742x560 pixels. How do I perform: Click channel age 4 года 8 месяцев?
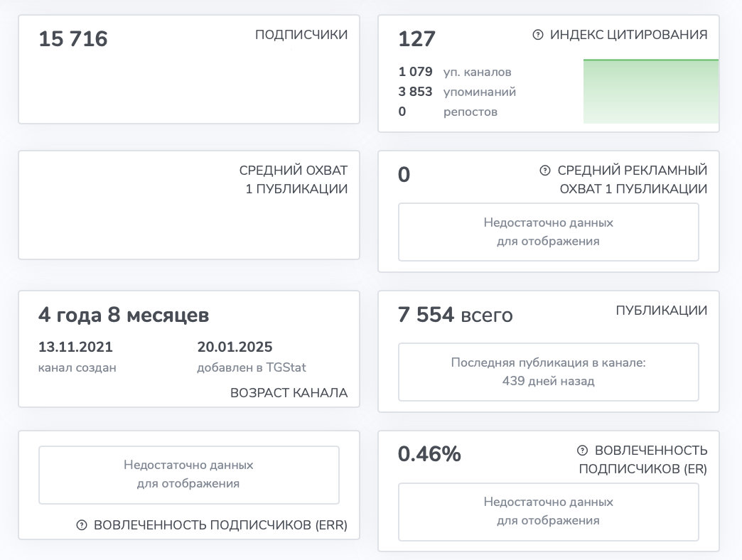124,315
